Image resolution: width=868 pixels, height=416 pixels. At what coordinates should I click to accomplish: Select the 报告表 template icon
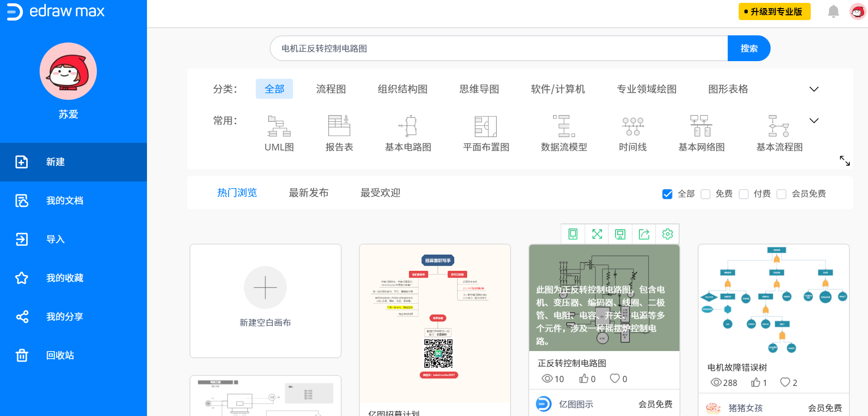[339, 126]
